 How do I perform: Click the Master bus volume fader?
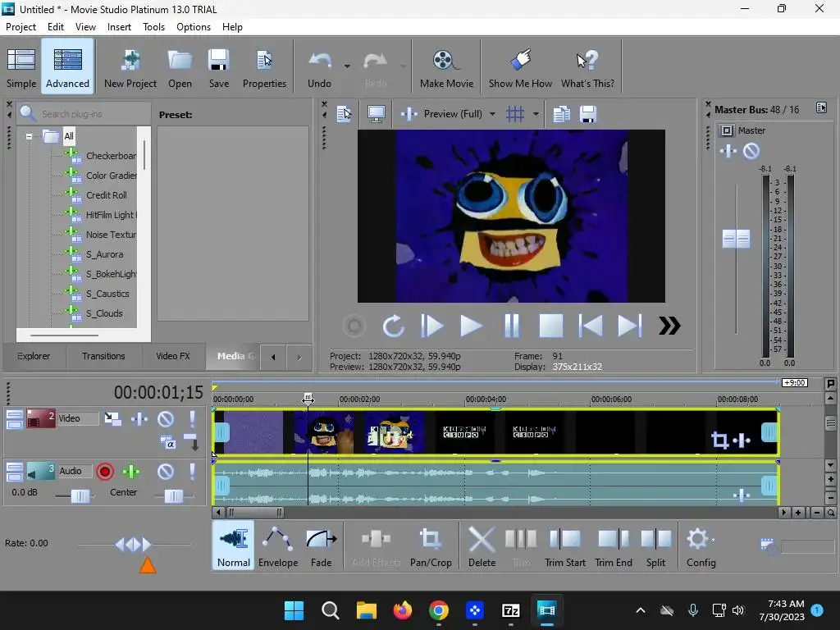(736, 239)
